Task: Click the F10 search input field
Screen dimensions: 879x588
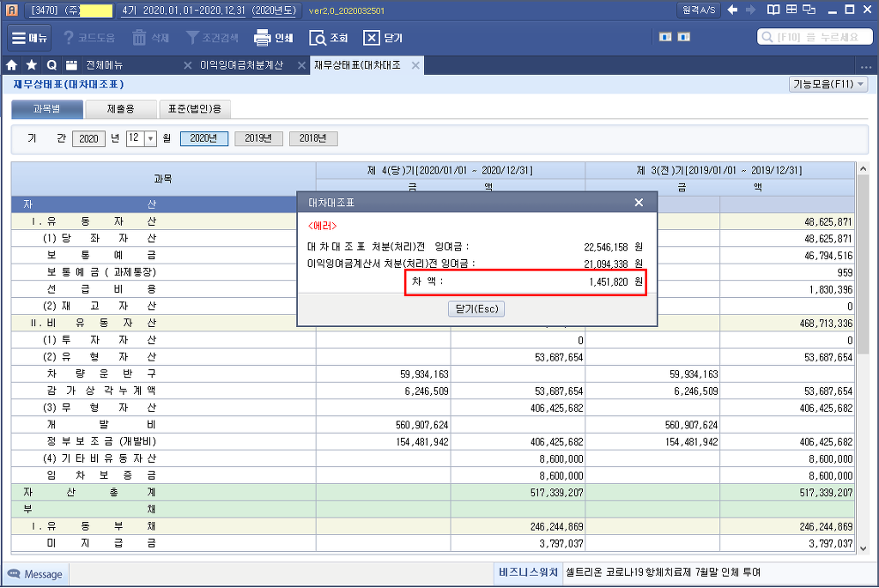Action: click(x=818, y=38)
